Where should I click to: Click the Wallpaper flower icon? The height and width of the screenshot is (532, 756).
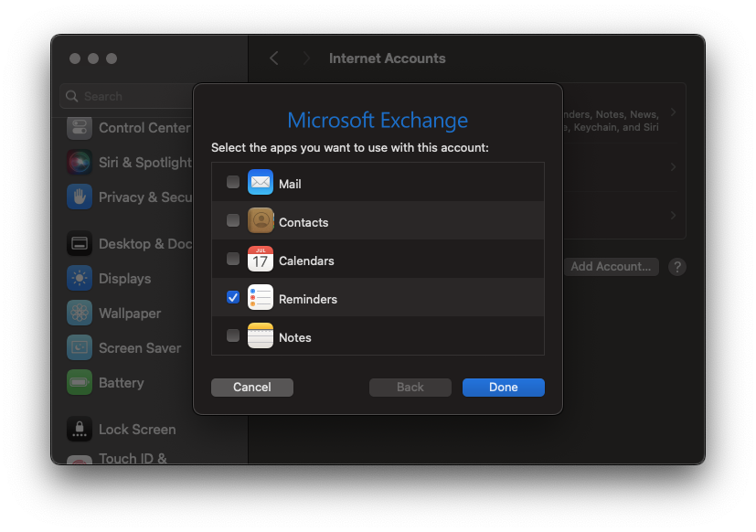tap(80, 313)
